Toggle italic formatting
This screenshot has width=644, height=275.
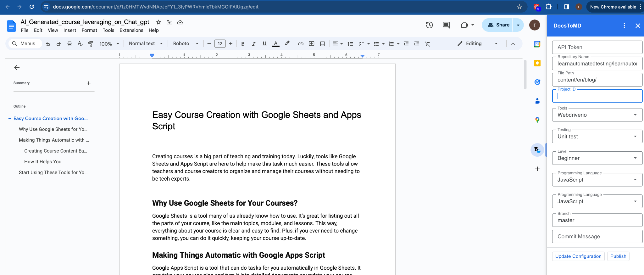pyautogui.click(x=253, y=44)
